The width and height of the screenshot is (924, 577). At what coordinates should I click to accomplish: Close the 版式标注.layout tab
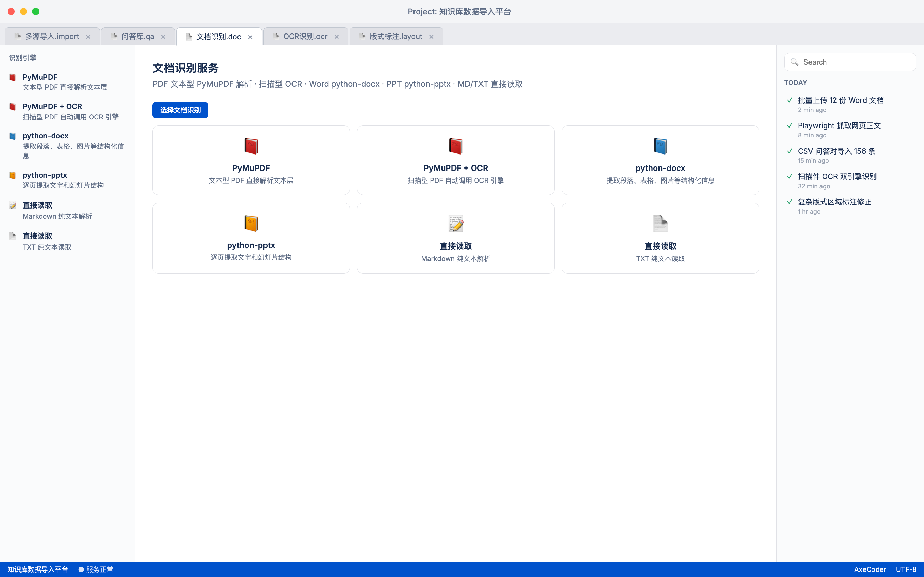[431, 37]
